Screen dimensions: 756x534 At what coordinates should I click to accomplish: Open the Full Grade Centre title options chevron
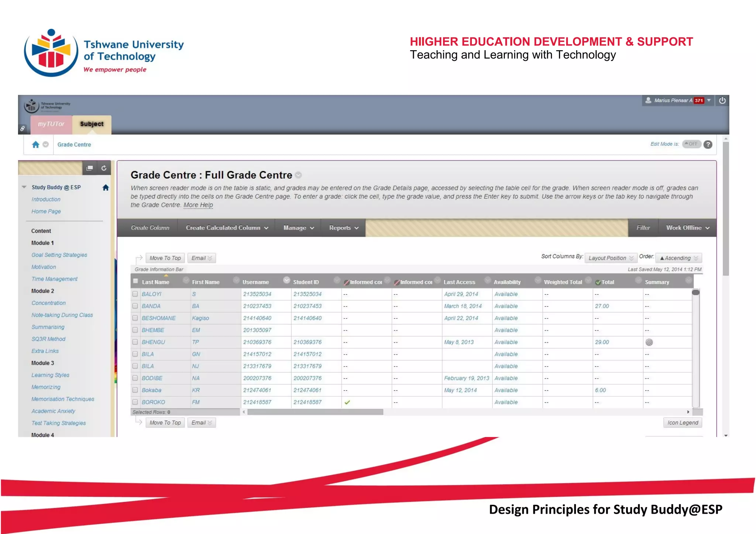point(298,175)
